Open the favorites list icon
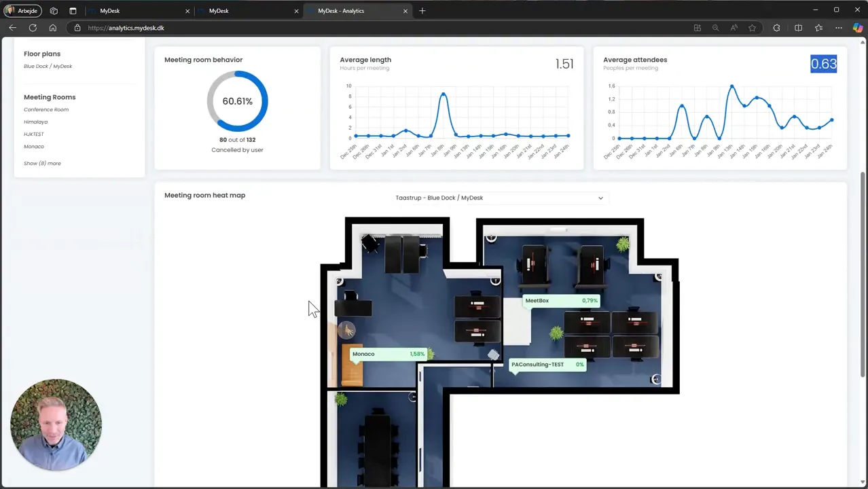The image size is (868, 489). point(818,28)
